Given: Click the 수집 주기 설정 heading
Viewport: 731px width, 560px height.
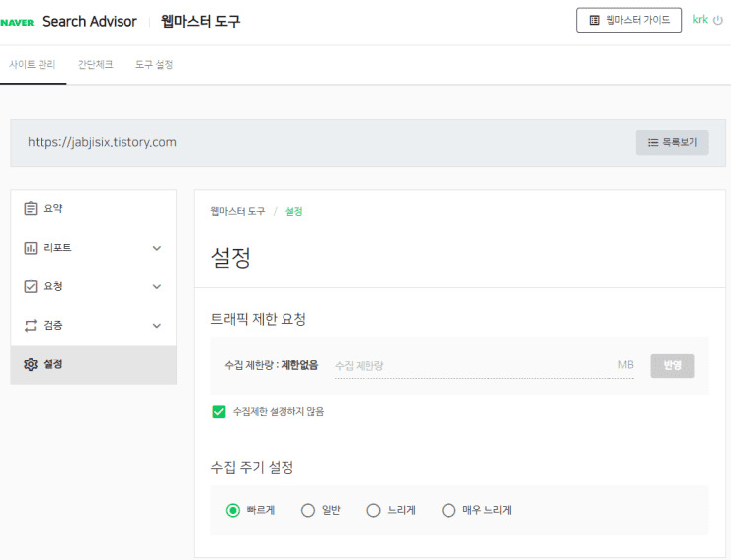Looking at the screenshot, I should (x=252, y=468).
